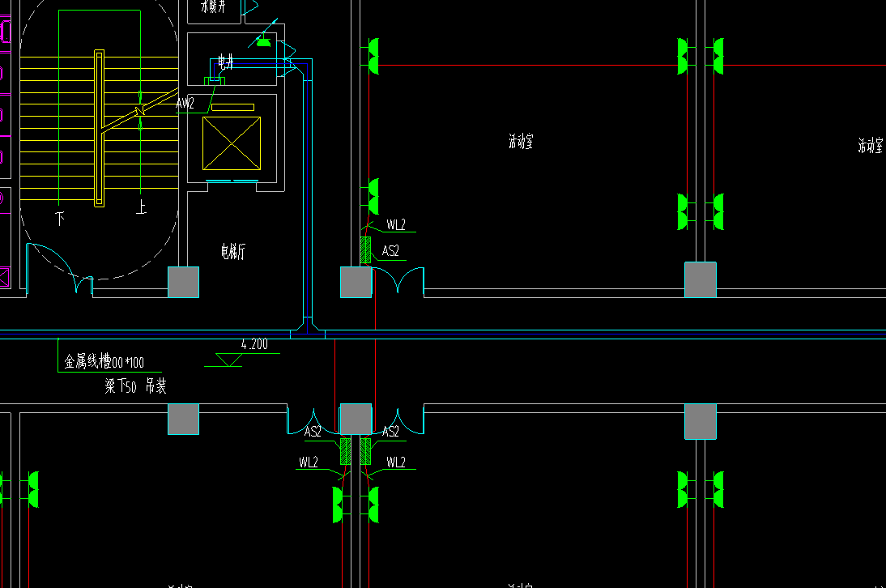This screenshot has width=886, height=588.
Task: Select the 金属线槽 cable tray annotation
Action: point(104,361)
